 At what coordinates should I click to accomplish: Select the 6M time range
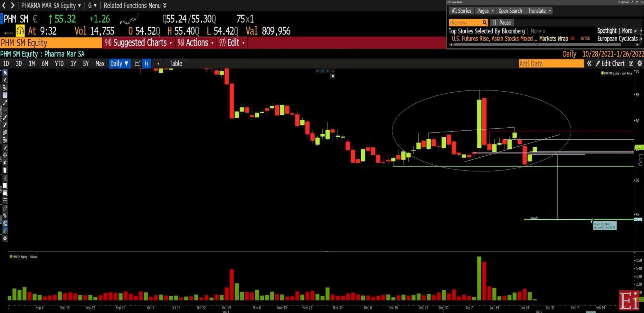coord(45,64)
